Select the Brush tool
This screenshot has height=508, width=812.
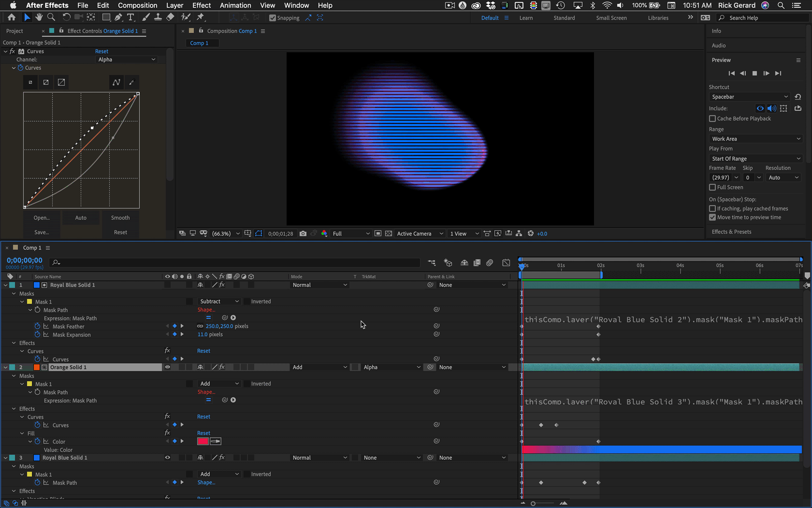click(146, 17)
